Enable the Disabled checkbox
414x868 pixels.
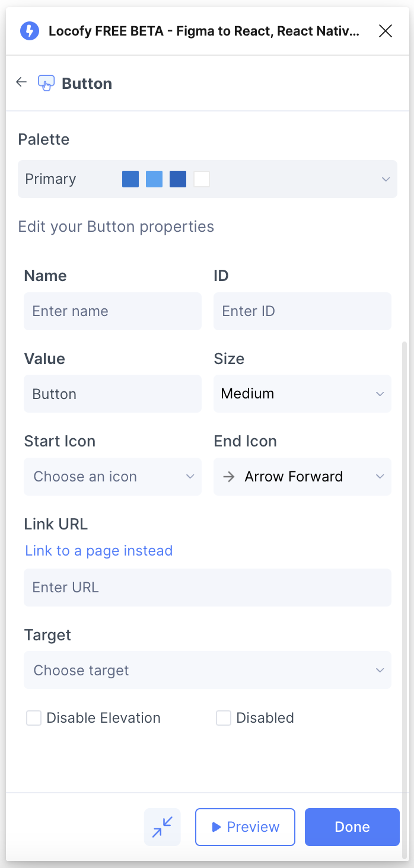224,718
